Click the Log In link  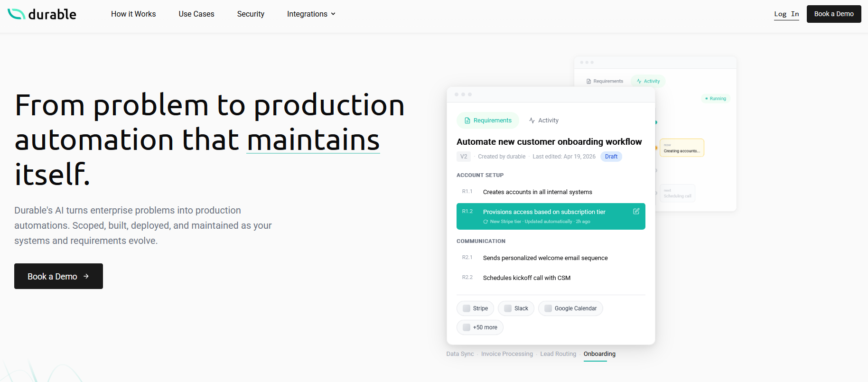786,14
